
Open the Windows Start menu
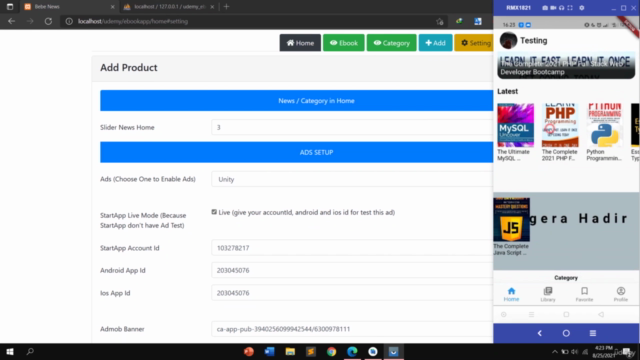click(10, 351)
